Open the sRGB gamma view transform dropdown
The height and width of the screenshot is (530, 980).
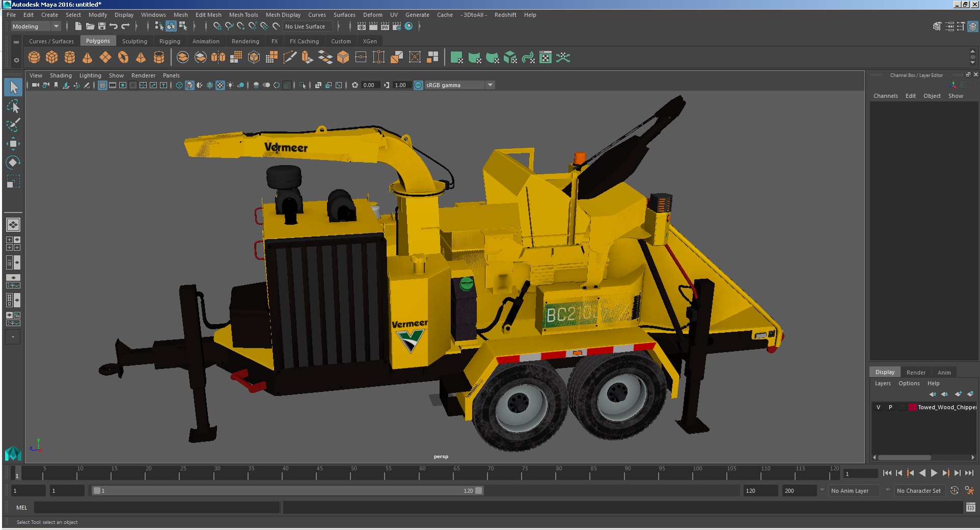pyautogui.click(x=459, y=85)
